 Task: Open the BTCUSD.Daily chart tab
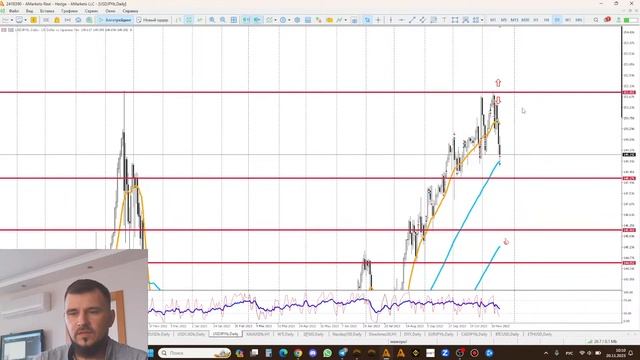(x=507, y=334)
